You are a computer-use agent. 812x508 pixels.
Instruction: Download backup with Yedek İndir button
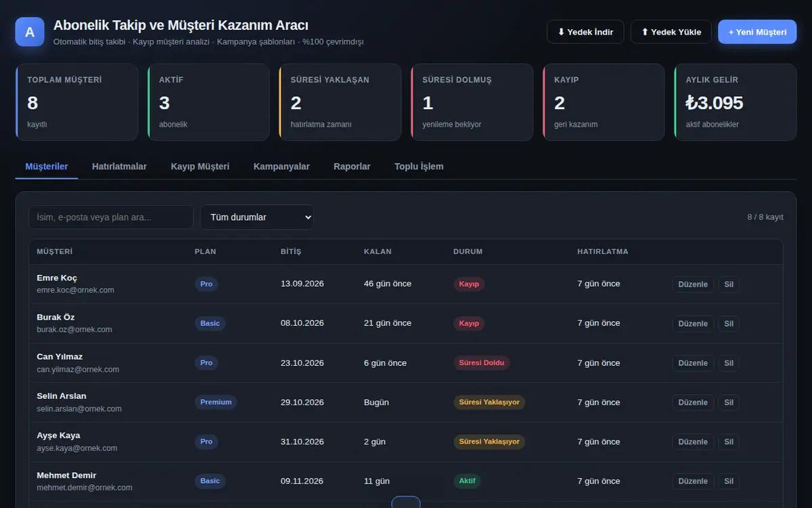(x=585, y=32)
